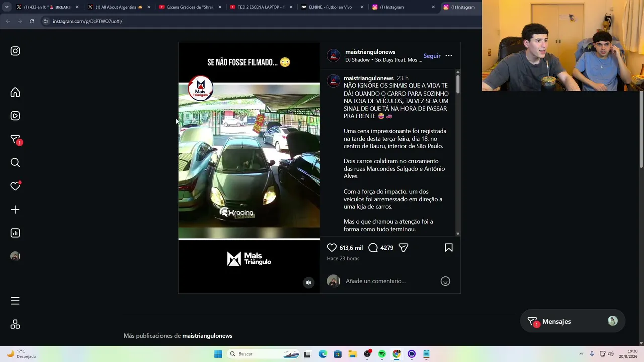
Task: Switch to 'Escena Graciosa de Shrek' tab
Action: click(x=189, y=7)
